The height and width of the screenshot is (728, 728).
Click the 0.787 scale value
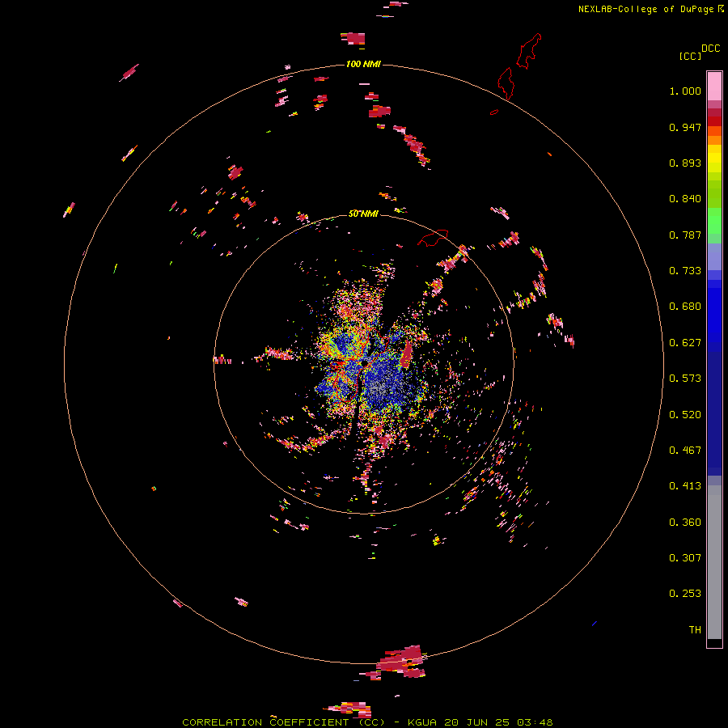(x=685, y=235)
